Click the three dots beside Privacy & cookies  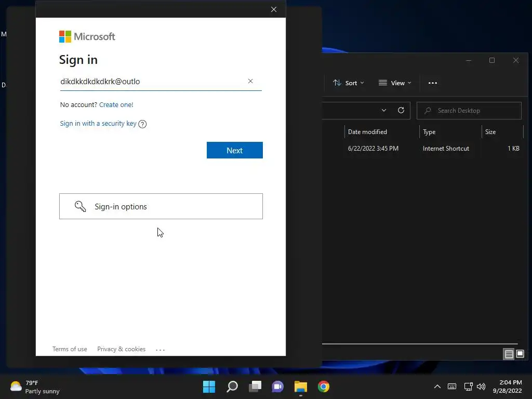[160, 350]
